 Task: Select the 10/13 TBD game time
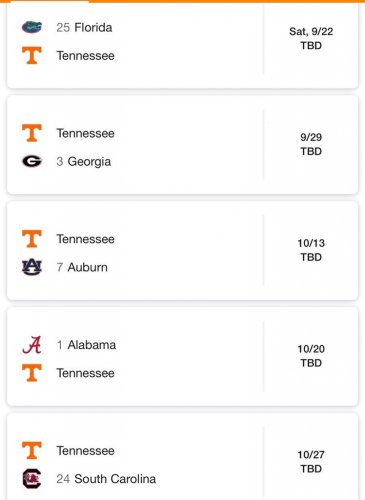pyautogui.click(x=311, y=250)
